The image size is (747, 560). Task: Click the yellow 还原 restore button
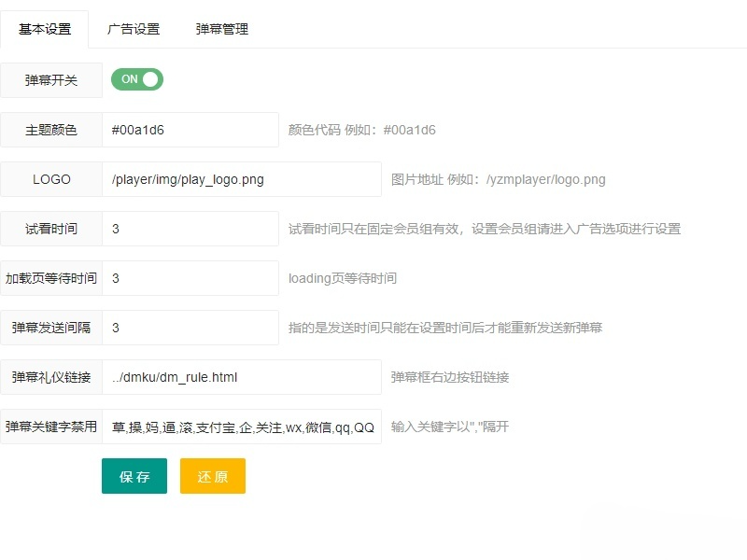click(212, 475)
